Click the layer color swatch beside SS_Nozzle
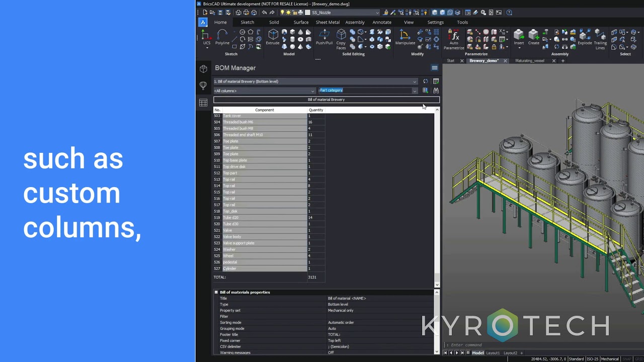Image resolution: width=644 pixels, height=362 pixels. tap(308, 13)
